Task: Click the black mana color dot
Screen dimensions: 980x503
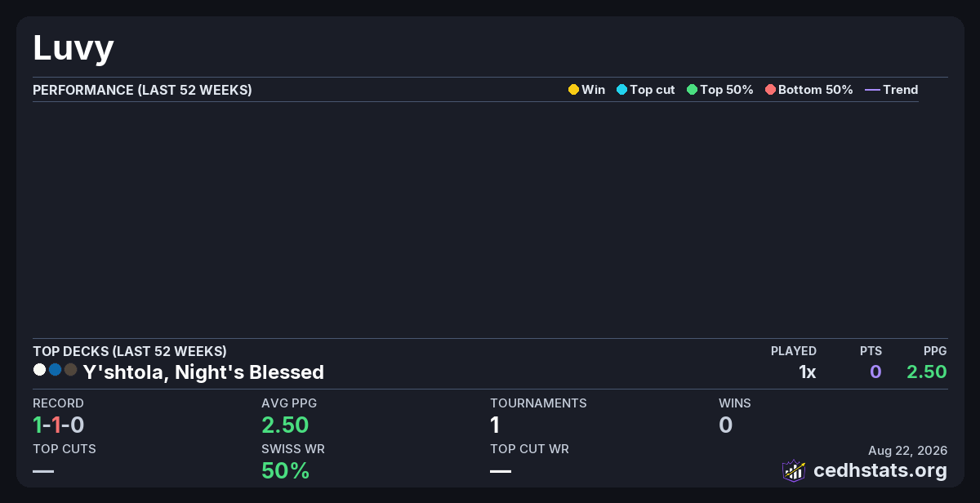Action: (x=70, y=370)
